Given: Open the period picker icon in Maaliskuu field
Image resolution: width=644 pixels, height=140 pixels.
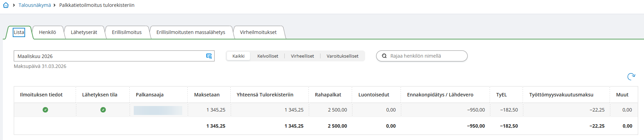Looking at the screenshot, I should pos(209,56).
